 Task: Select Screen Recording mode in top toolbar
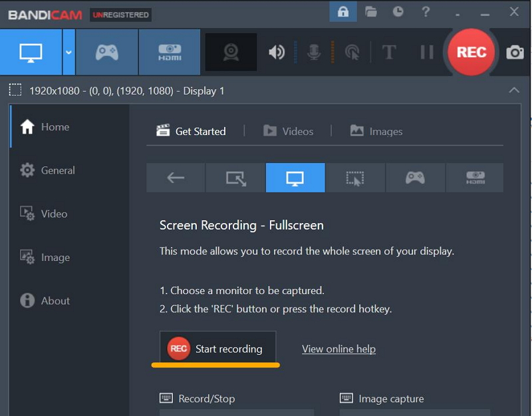coord(31,52)
